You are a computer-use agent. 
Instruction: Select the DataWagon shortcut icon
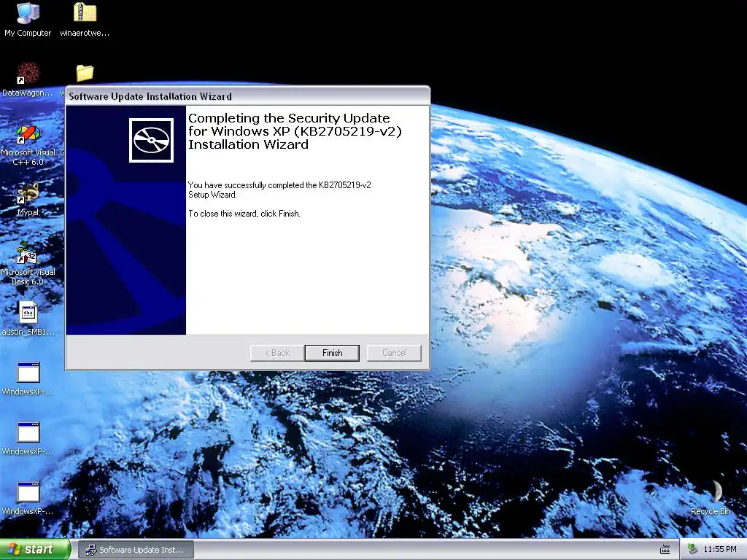click(28, 79)
